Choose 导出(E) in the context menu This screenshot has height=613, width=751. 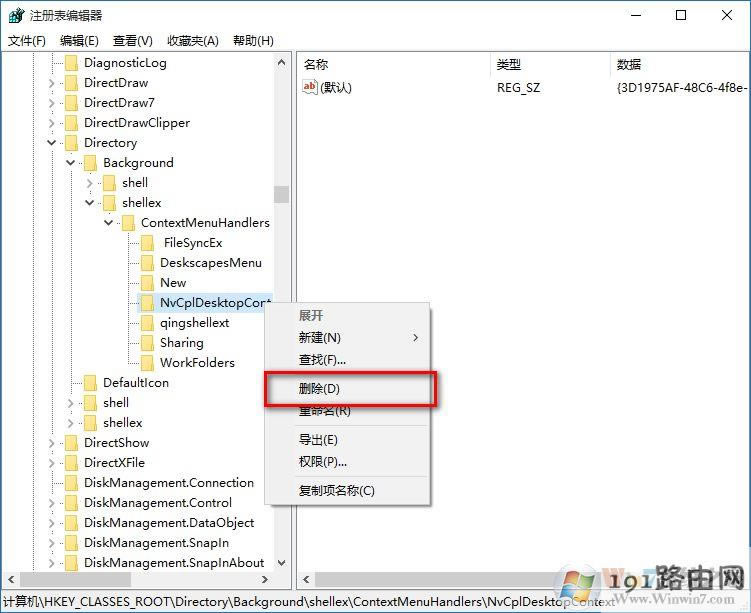pyautogui.click(x=348, y=440)
